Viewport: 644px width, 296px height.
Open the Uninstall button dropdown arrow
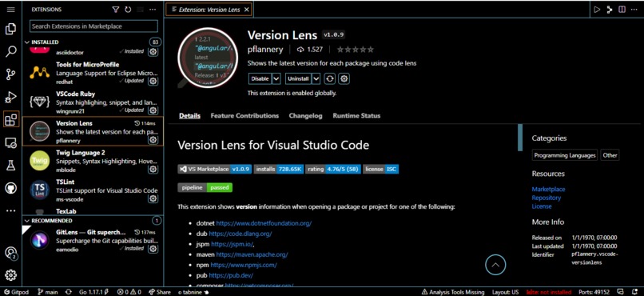click(316, 78)
